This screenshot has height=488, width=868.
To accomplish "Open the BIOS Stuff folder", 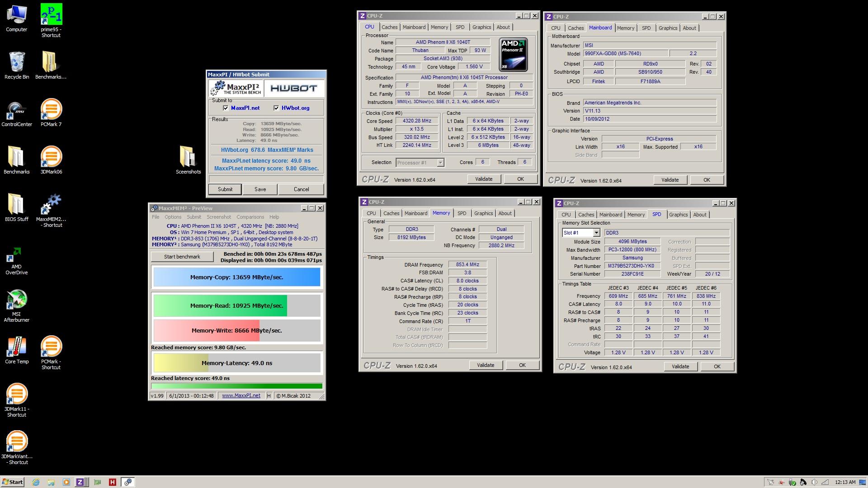I will 17,208.
